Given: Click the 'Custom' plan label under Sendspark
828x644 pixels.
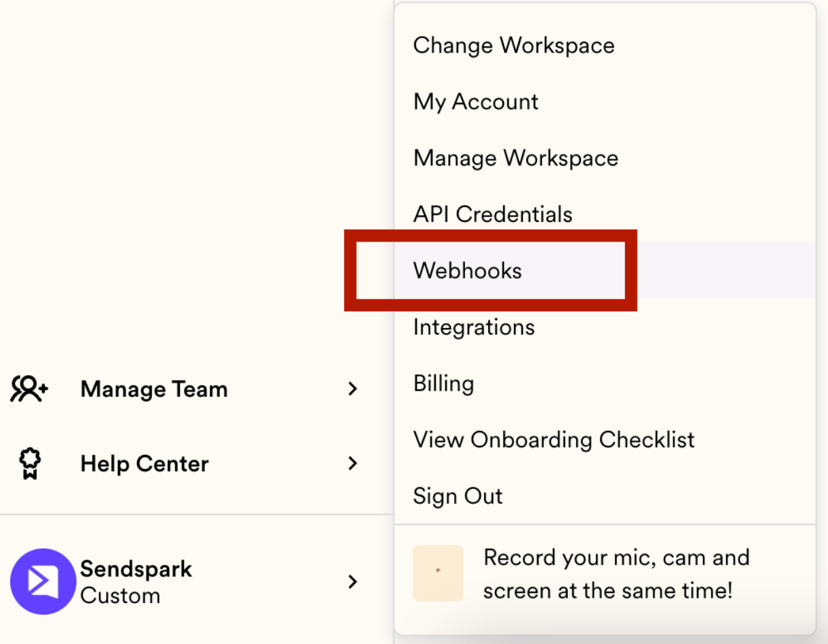Looking at the screenshot, I should pyautogui.click(x=120, y=596).
